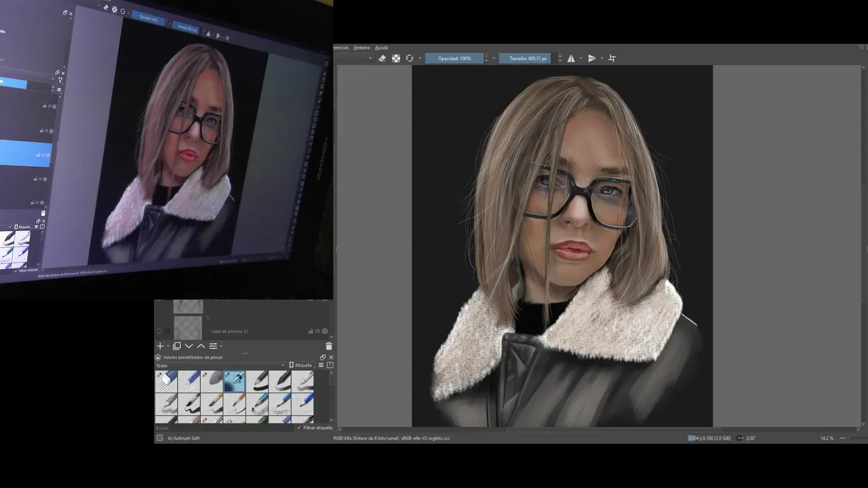Close the brush presets docker

331,357
